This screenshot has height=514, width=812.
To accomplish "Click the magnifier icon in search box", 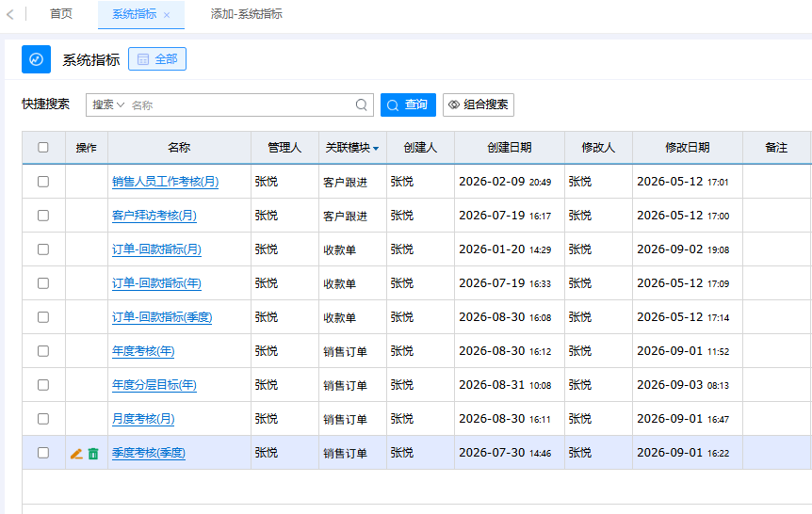I will pos(362,105).
